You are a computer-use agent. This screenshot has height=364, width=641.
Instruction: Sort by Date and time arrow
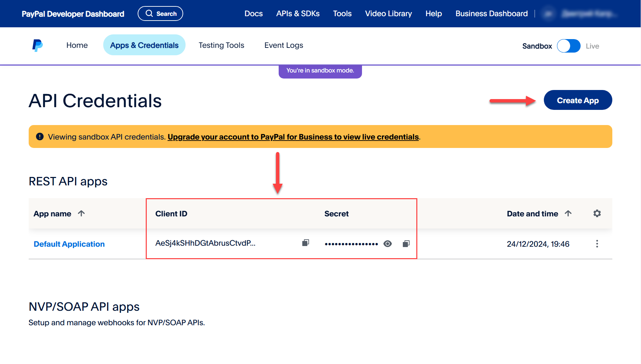pyautogui.click(x=568, y=213)
